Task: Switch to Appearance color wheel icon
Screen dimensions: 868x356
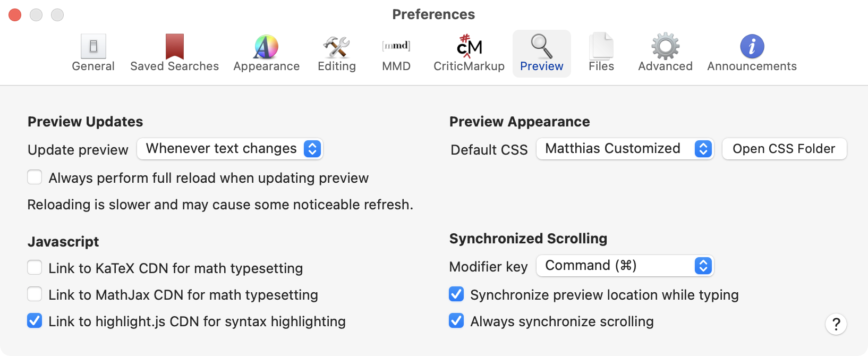Action: [x=266, y=47]
